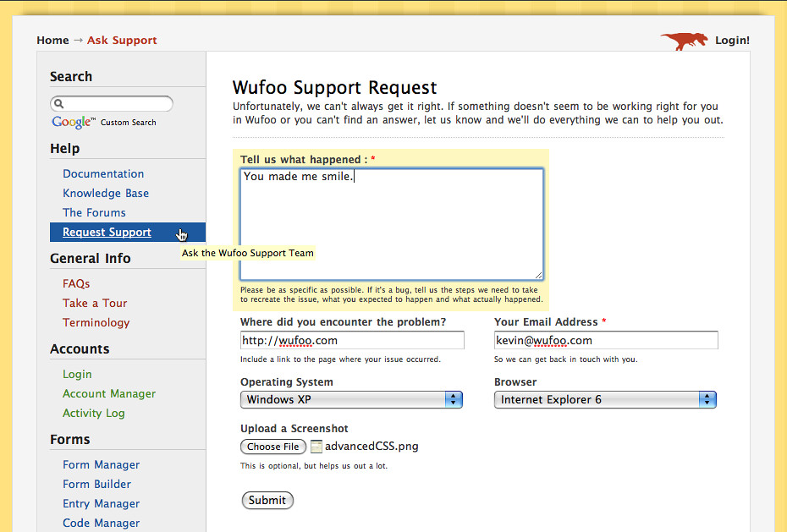
Task: Open Entry Manager link
Action: pos(102,504)
